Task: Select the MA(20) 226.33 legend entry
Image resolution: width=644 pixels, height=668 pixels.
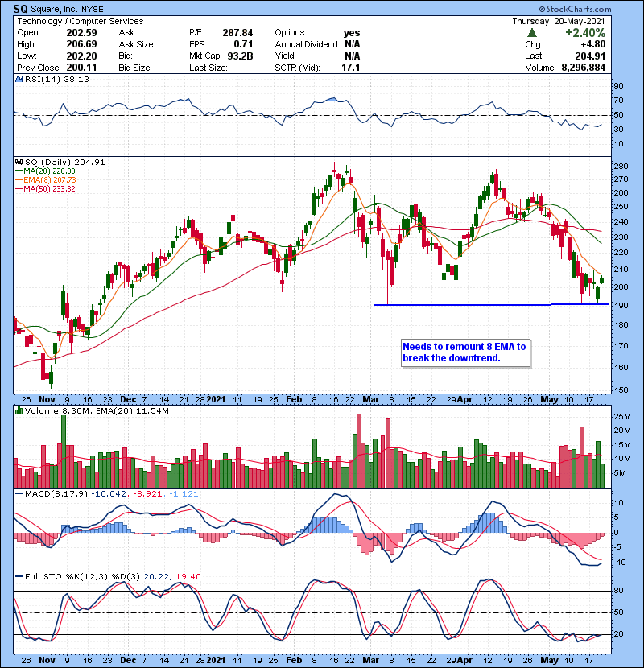Action: (45, 171)
